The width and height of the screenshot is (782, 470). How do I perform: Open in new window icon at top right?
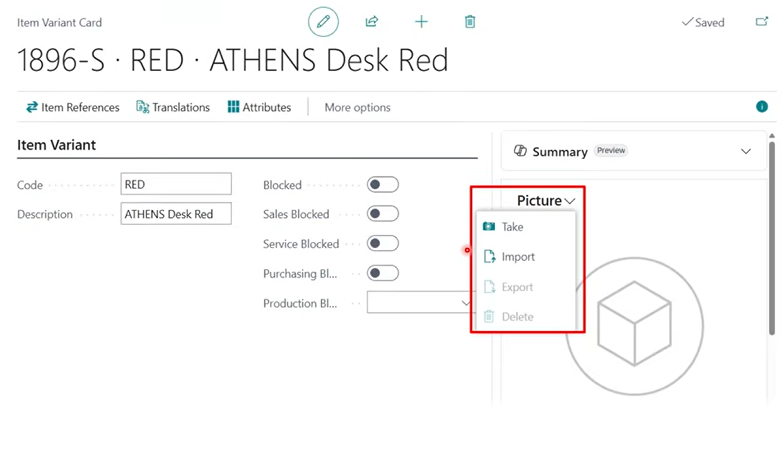point(761,22)
